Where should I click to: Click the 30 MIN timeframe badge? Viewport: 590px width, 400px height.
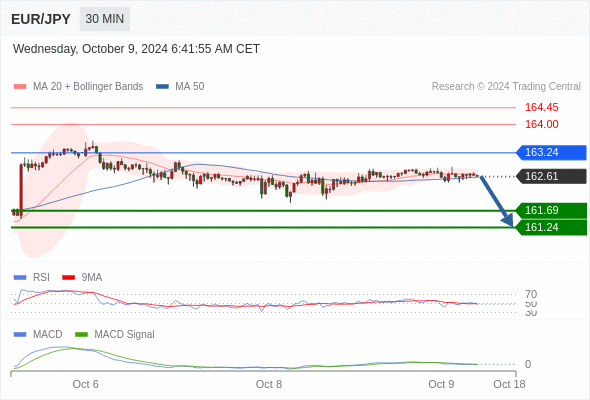click(105, 19)
